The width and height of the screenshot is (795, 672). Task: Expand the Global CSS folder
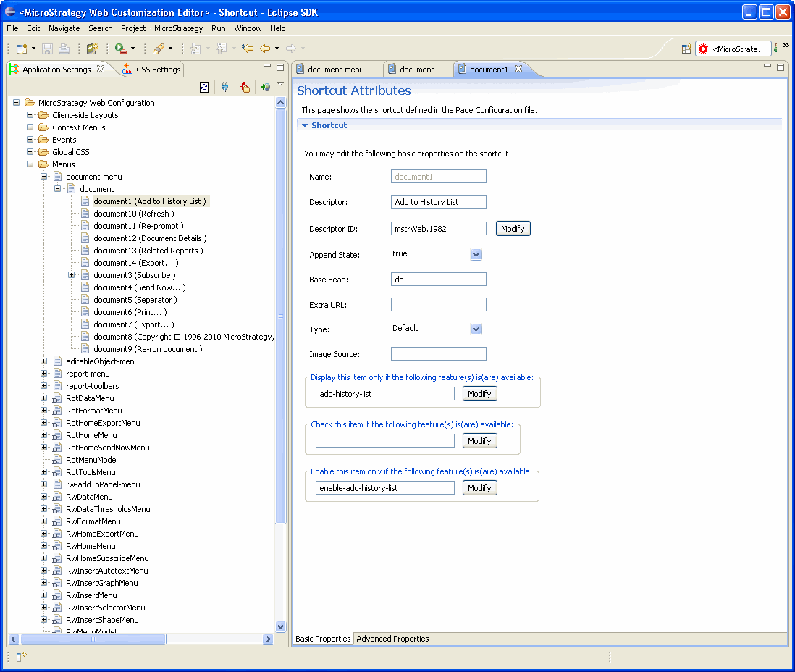pyautogui.click(x=30, y=151)
